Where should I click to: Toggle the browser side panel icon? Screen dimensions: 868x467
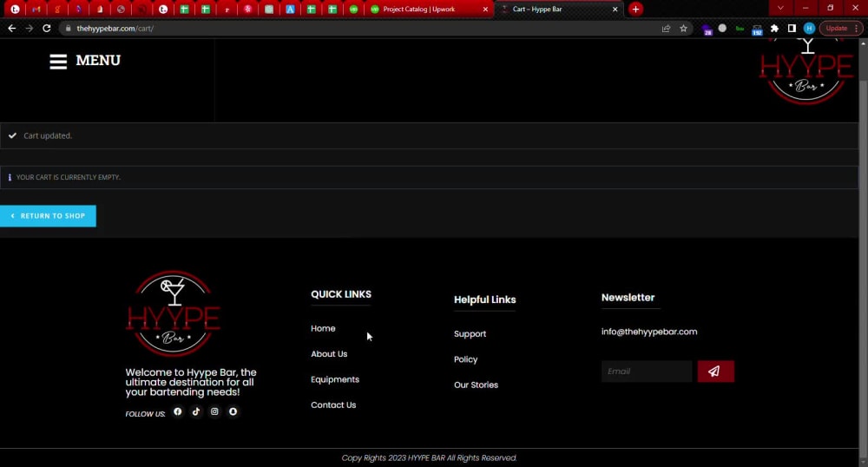point(792,29)
